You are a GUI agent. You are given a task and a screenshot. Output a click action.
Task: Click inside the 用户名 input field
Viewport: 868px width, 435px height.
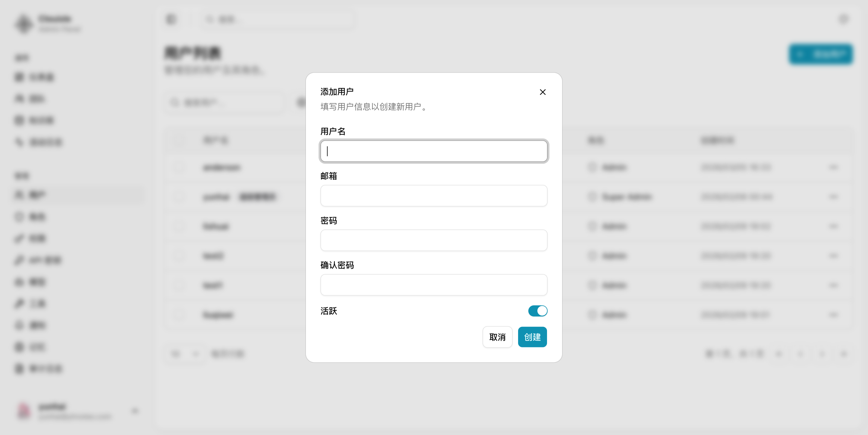(x=433, y=151)
